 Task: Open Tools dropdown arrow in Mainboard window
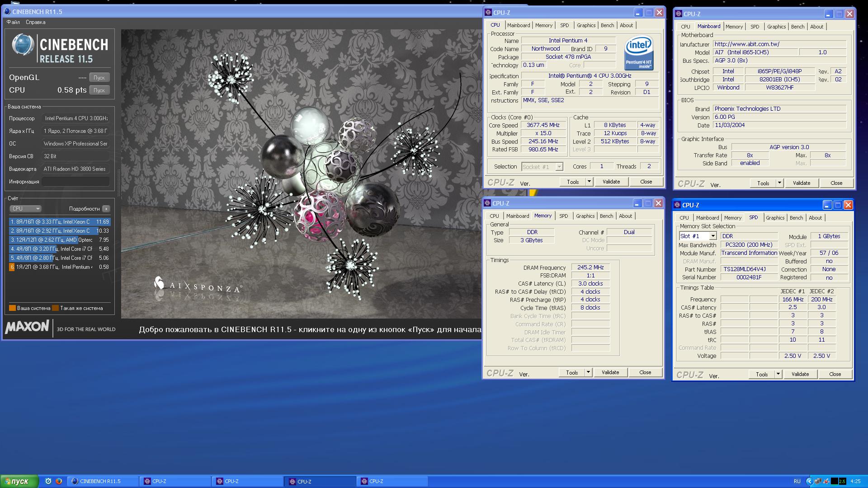pyautogui.click(x=779, y=183)
